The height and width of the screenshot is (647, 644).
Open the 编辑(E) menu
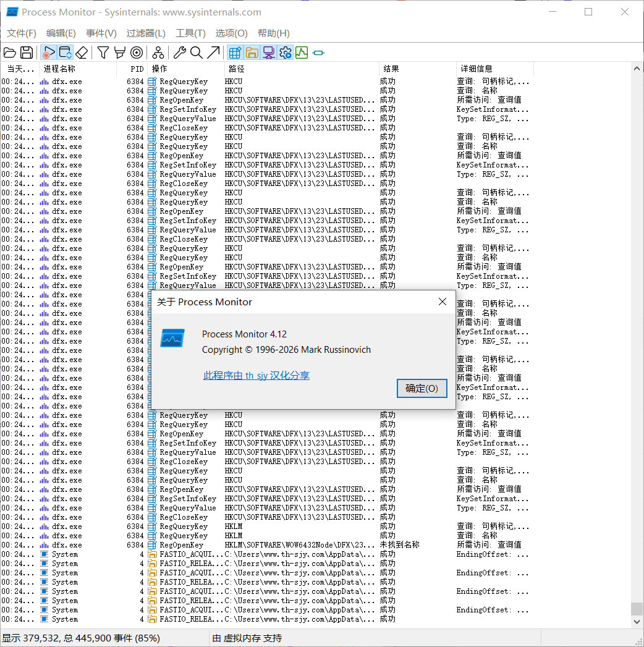point(61,33)
